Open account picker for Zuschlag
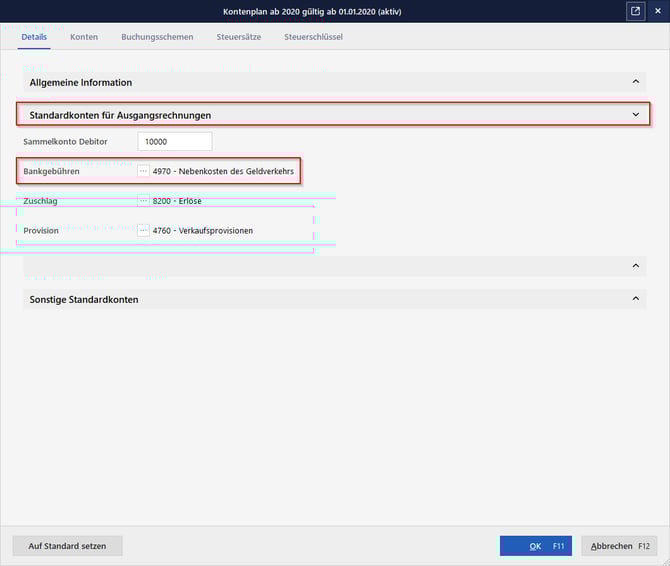 143,201
